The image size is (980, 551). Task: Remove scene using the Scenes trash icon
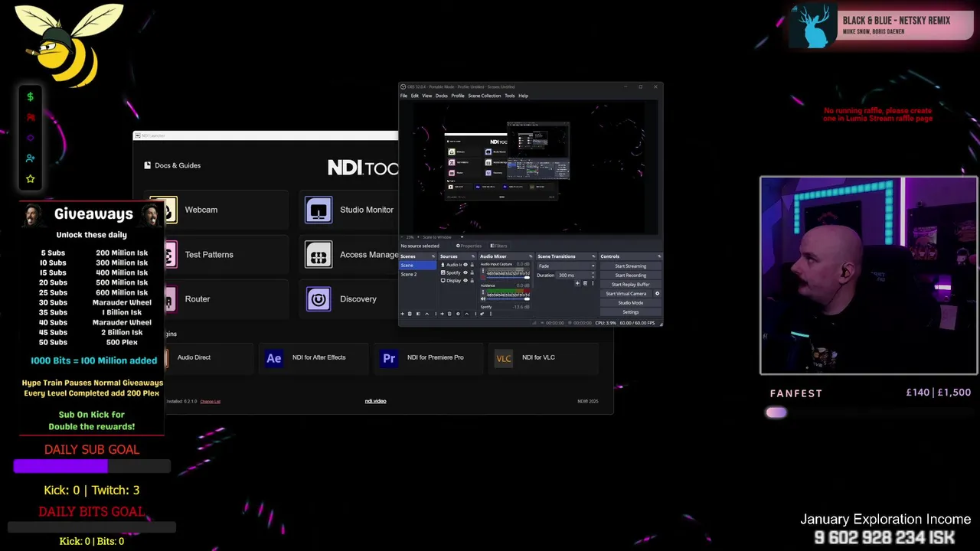point(410,314)
